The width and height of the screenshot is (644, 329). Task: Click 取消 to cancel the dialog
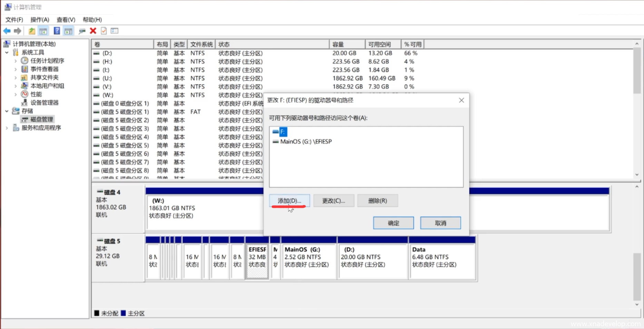[x=440, y=223]
